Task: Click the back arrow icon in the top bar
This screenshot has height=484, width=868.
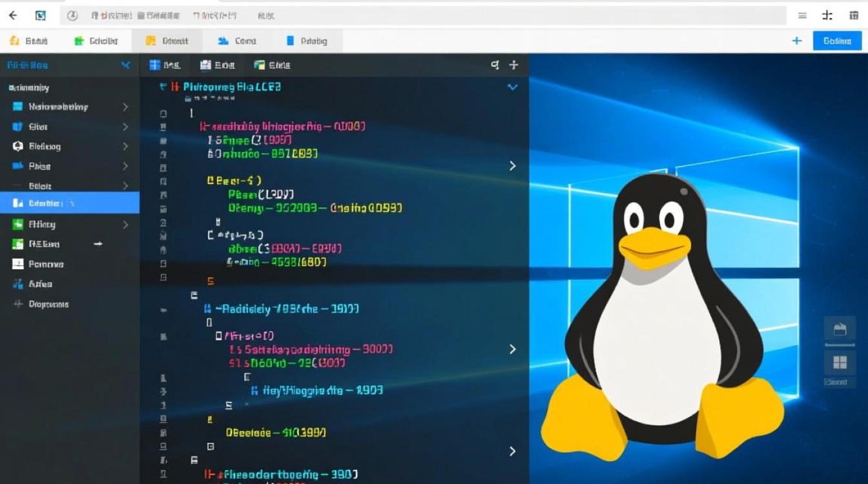Action: tap(14, 15)
